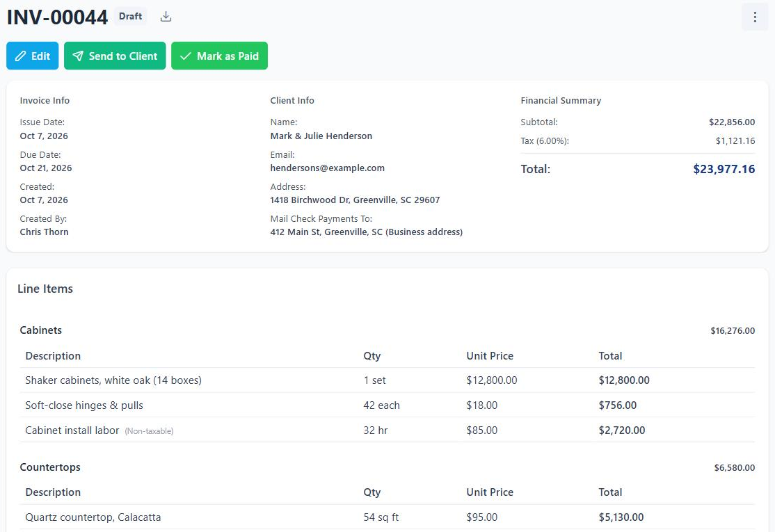
Task: Click the Financial Summary heading
Action: 561,100
